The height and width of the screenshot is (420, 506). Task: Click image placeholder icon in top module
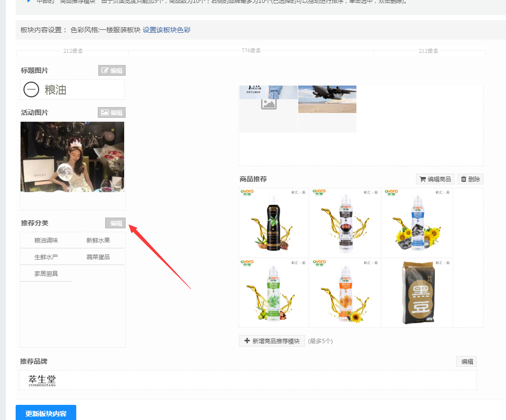tap(268, 104)
